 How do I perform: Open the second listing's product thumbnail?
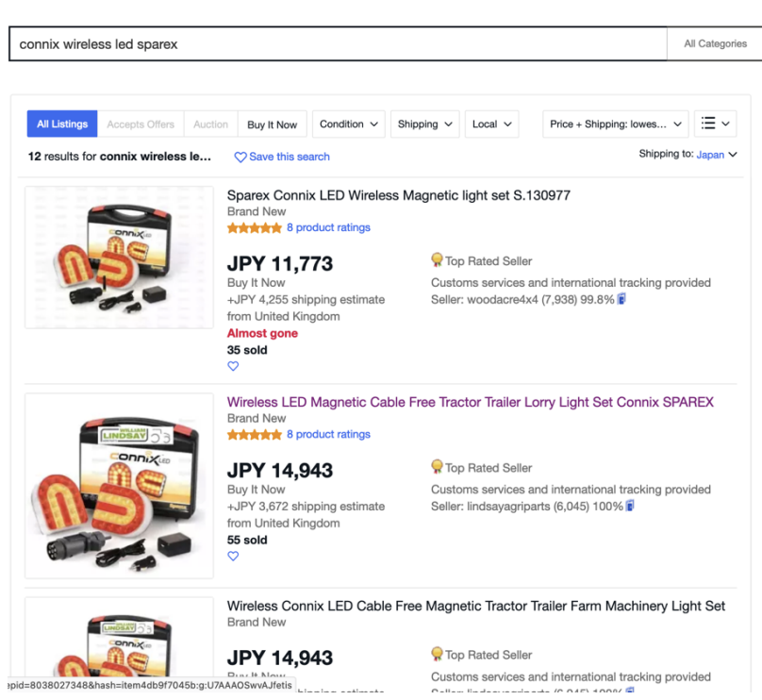coord(119,485)
